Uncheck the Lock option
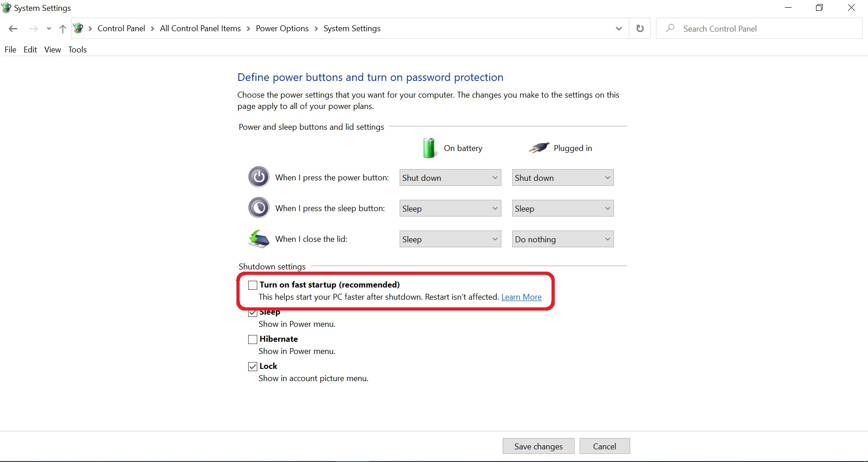 coord(252,366)
